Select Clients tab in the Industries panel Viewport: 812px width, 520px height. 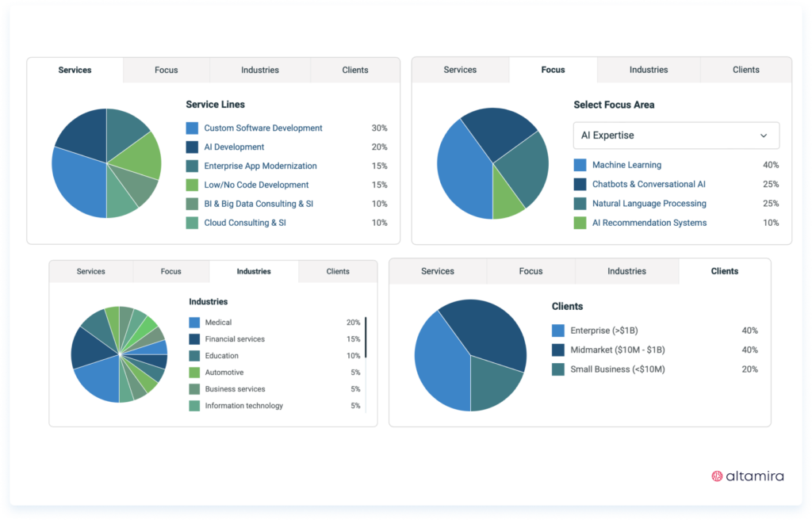click(x=338, y=271)
